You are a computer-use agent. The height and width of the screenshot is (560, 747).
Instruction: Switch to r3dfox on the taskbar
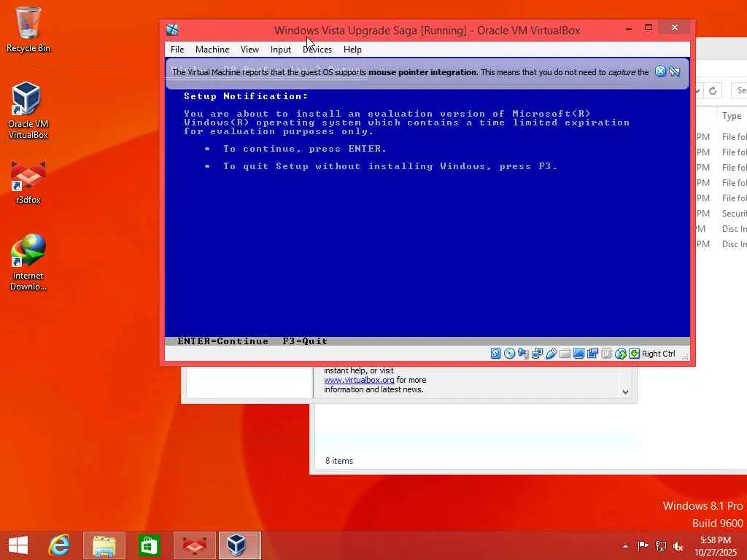pos(194,545)
